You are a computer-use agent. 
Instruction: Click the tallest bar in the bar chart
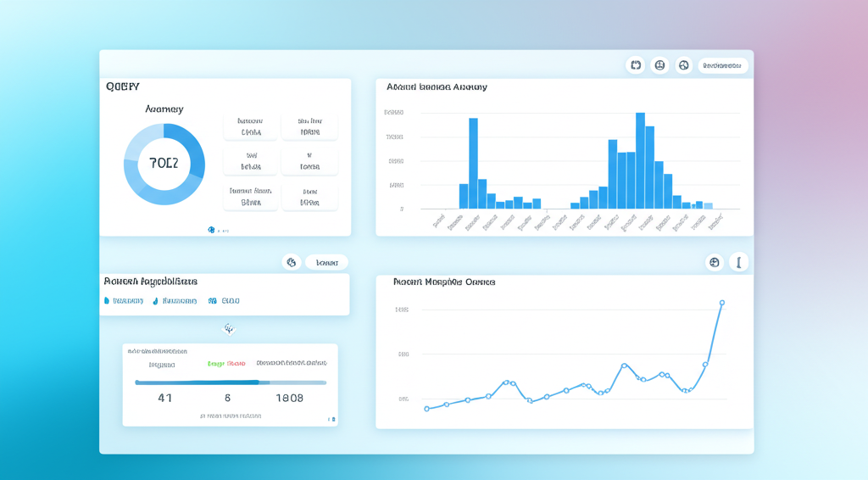tap(640, 160)
